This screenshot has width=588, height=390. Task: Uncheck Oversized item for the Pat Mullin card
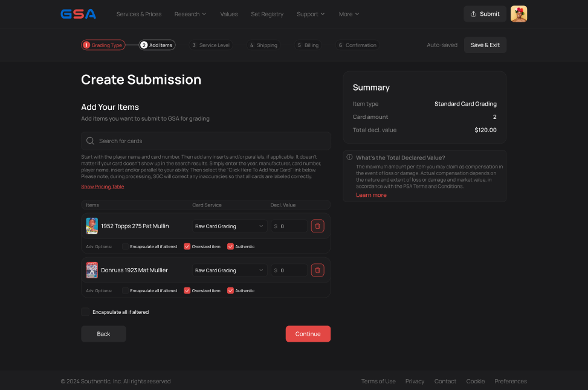click(187, 246)
